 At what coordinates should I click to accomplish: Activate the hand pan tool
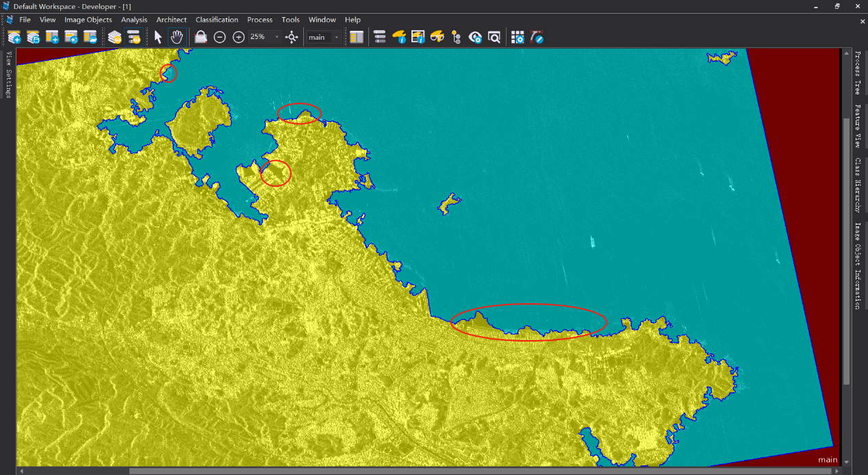(177, 37)
